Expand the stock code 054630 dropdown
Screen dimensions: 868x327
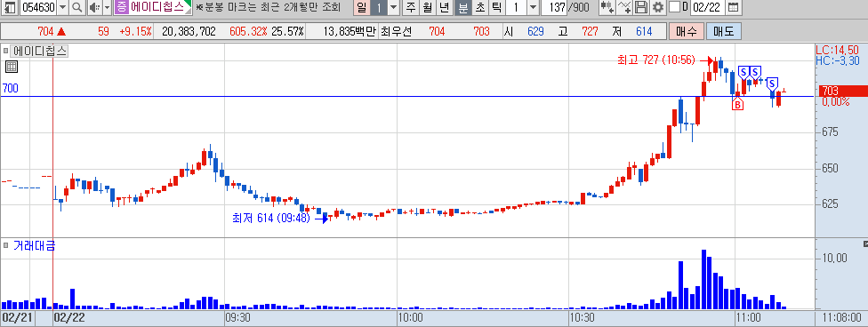coord(62,7)
